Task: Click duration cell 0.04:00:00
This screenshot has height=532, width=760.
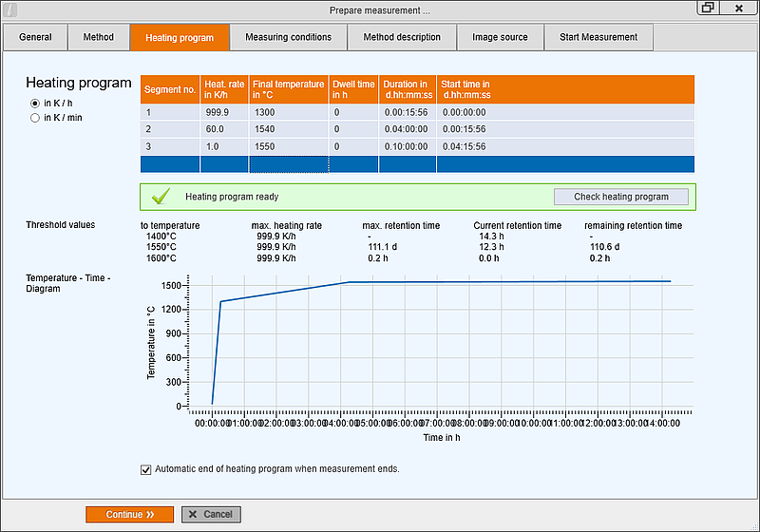Action: click(x=408, y=129)
